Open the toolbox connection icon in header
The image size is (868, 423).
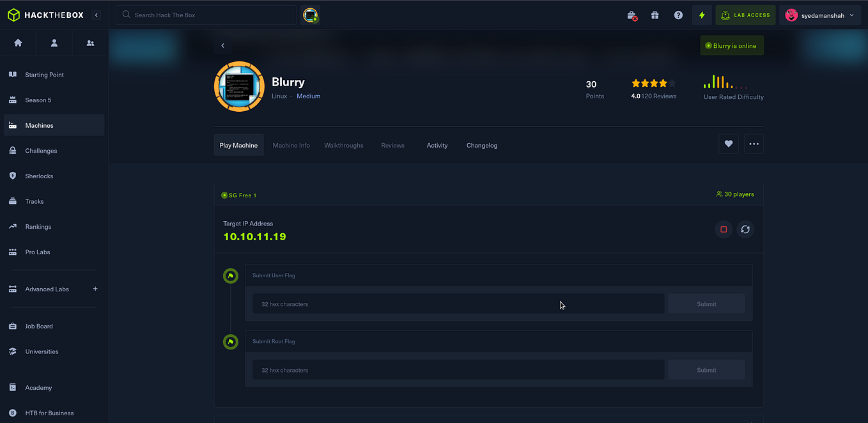[632, 15]
